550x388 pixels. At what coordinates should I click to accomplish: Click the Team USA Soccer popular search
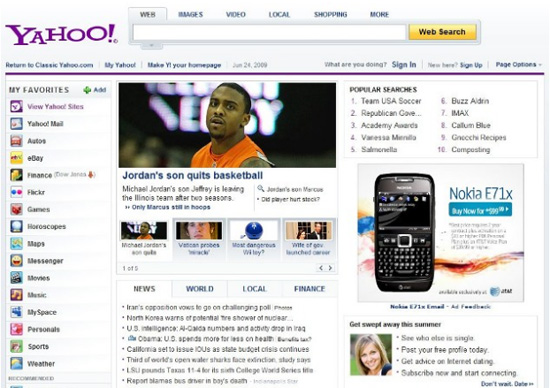click(x=391, y=101)
